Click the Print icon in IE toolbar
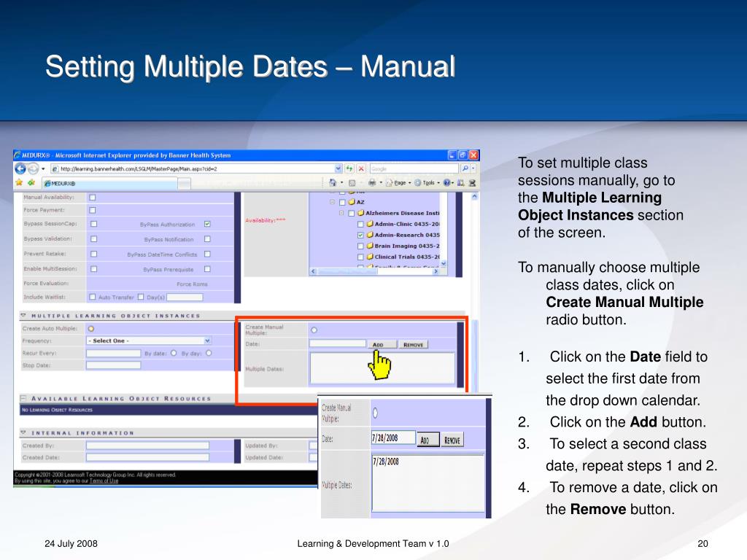 (x=372, y=182)
